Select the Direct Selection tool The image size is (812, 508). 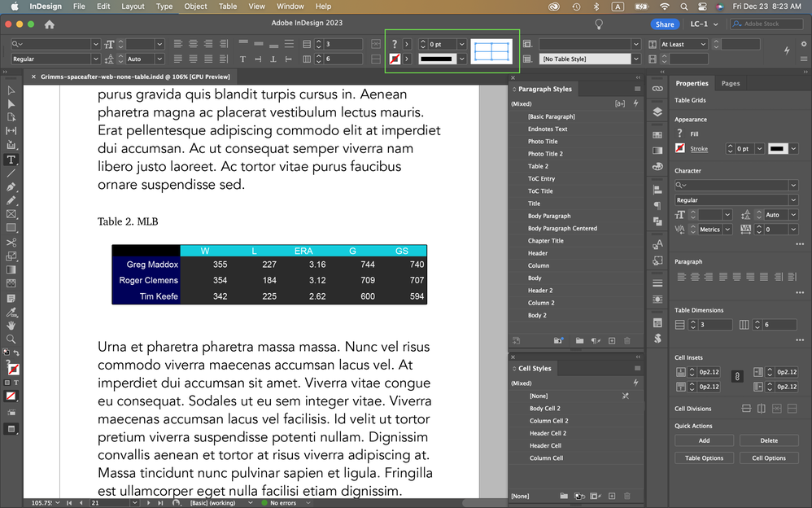[11, 104]
